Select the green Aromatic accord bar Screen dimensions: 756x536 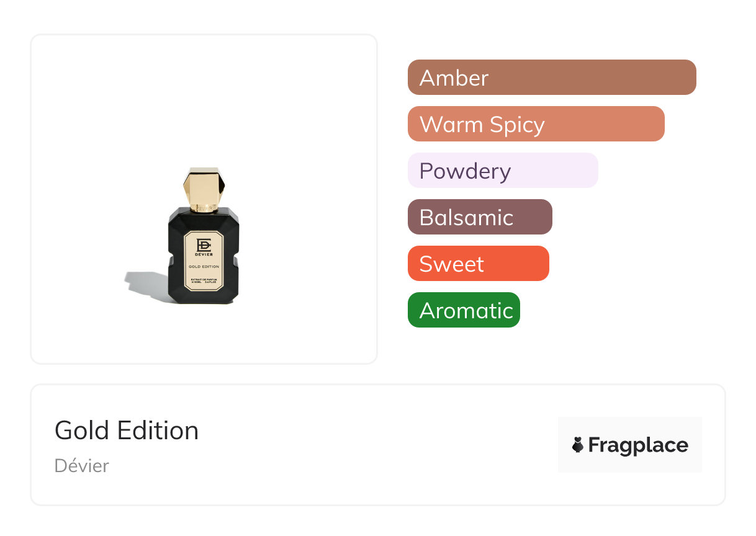(463, 310)
